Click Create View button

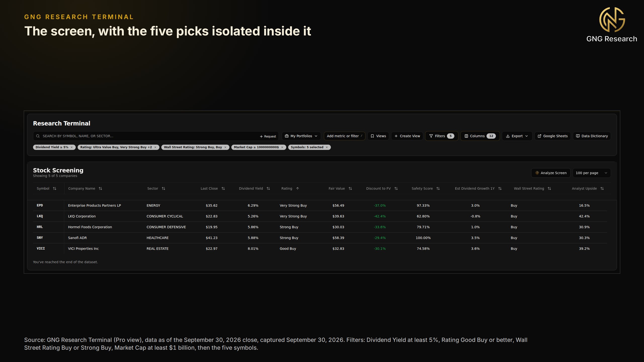pyautogui.click(x=407, y=136)
